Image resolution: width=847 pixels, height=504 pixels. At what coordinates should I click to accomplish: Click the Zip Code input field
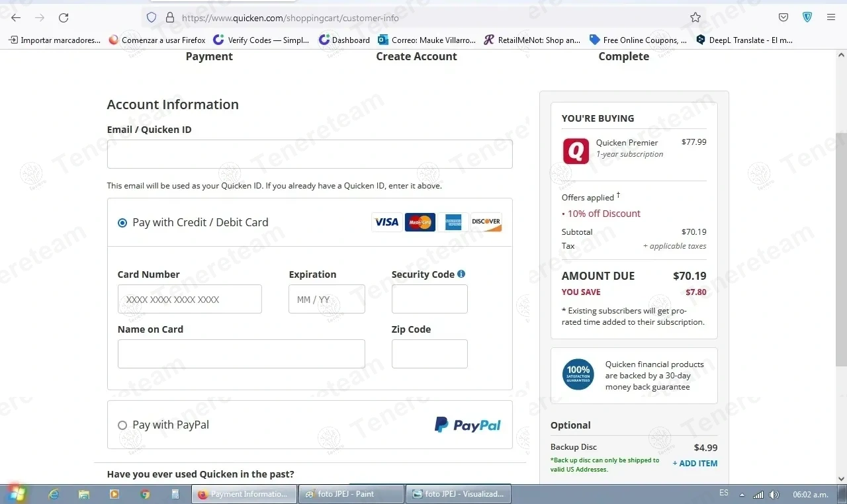[x=429, y=354]
